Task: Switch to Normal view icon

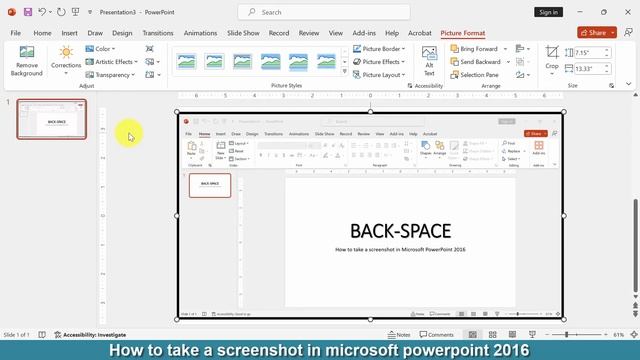Action: (x=472, y=335)
